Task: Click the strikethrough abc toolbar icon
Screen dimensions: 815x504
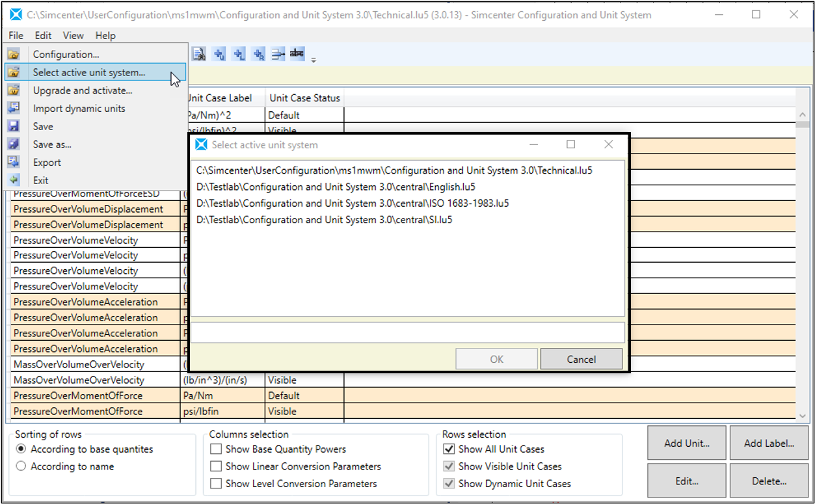Action: coord(297,54)
